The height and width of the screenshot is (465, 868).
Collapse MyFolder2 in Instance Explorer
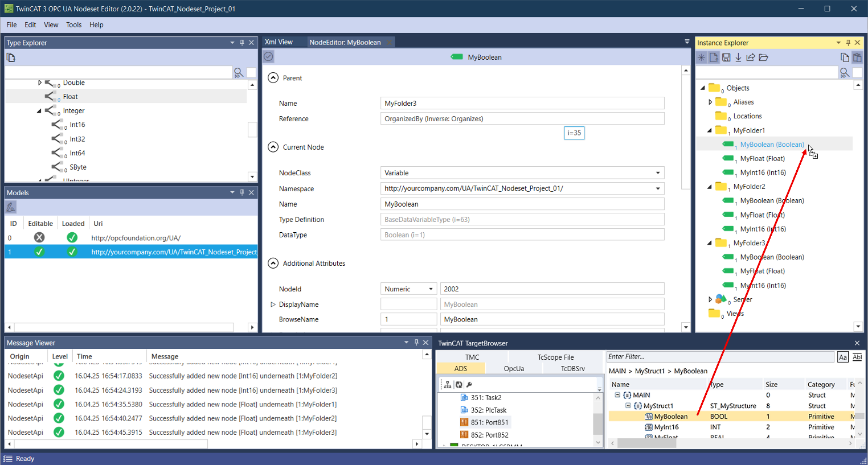710,187
